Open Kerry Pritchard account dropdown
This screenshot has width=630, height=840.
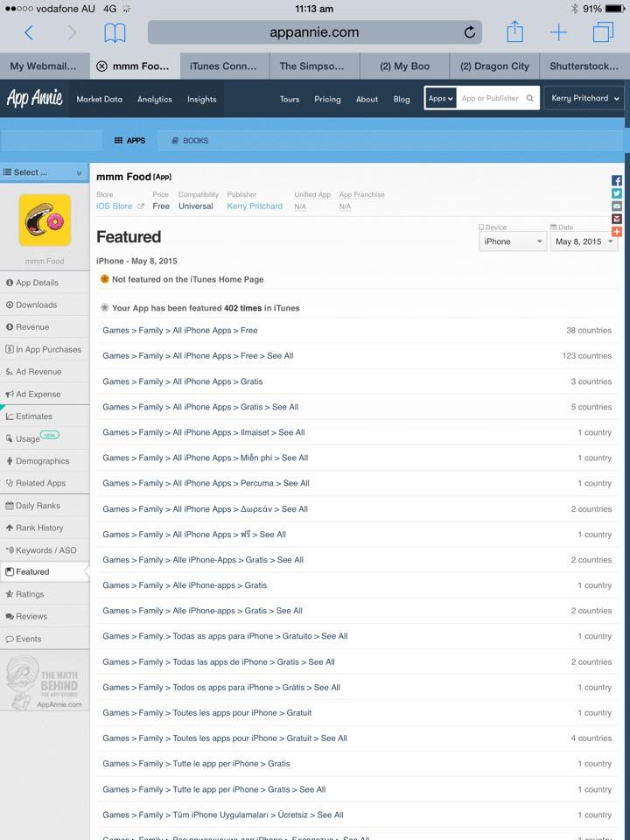point(584,99)
